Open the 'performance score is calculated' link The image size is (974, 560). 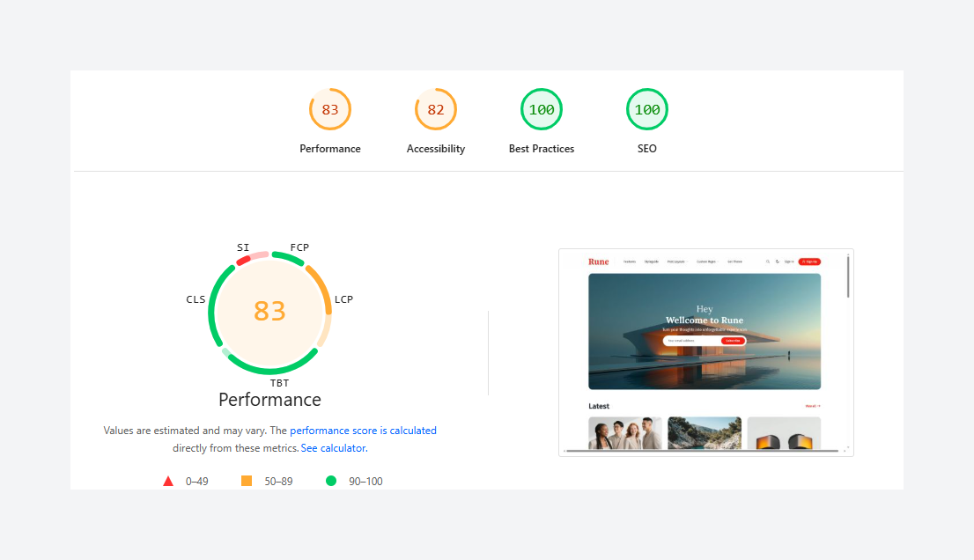pos(363,431)
